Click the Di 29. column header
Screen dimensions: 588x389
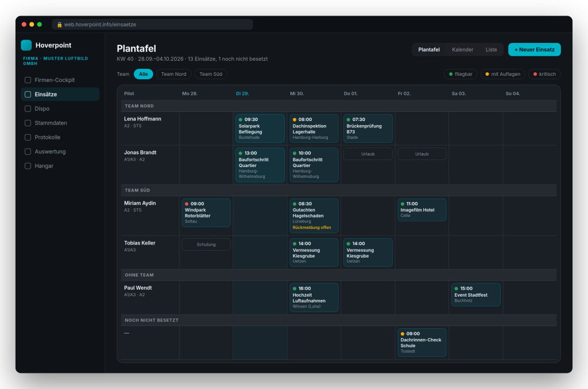242,94
